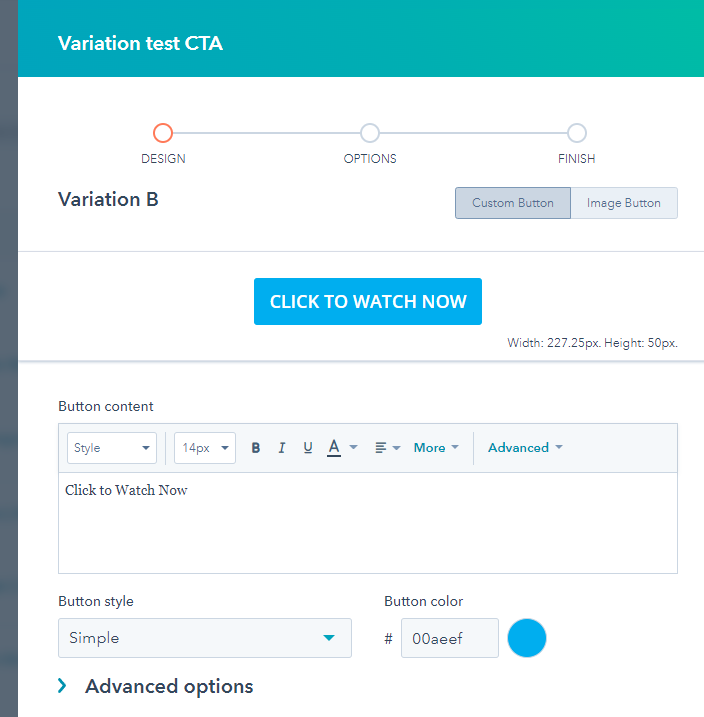Open the Advanced toolbar menu

coord(525,448)
